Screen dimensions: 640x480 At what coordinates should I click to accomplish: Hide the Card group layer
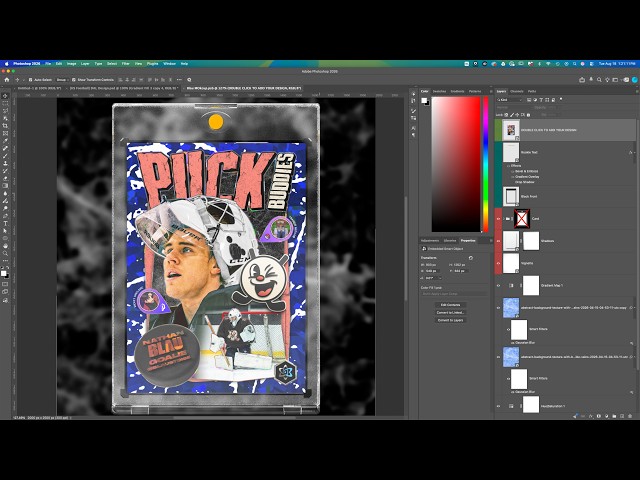click(x=498, y=219)
